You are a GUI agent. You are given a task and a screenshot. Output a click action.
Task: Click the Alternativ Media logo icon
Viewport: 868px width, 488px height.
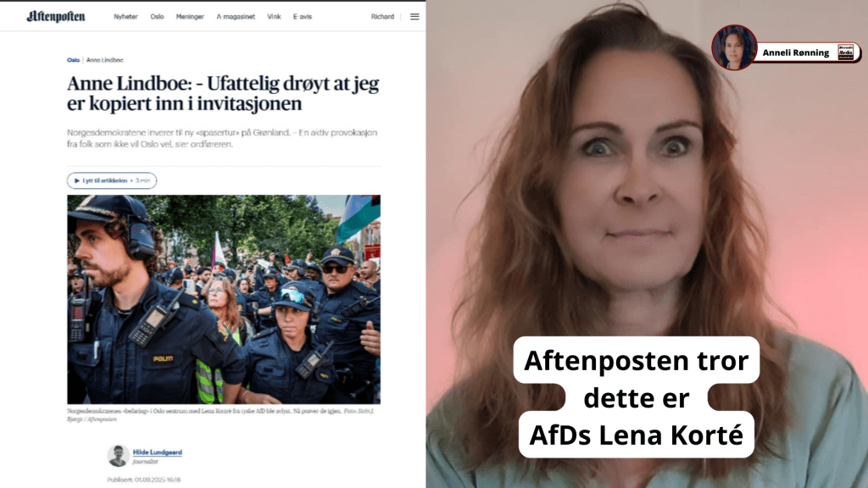[845, 53]
